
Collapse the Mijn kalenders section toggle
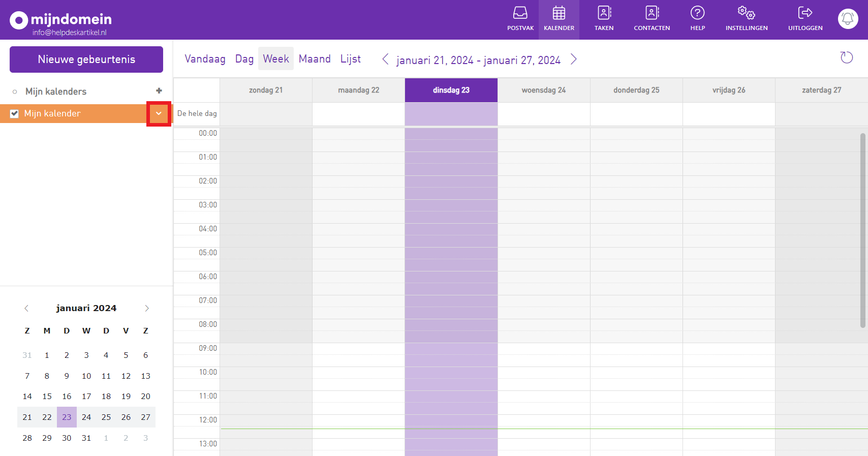pos(15,92)
